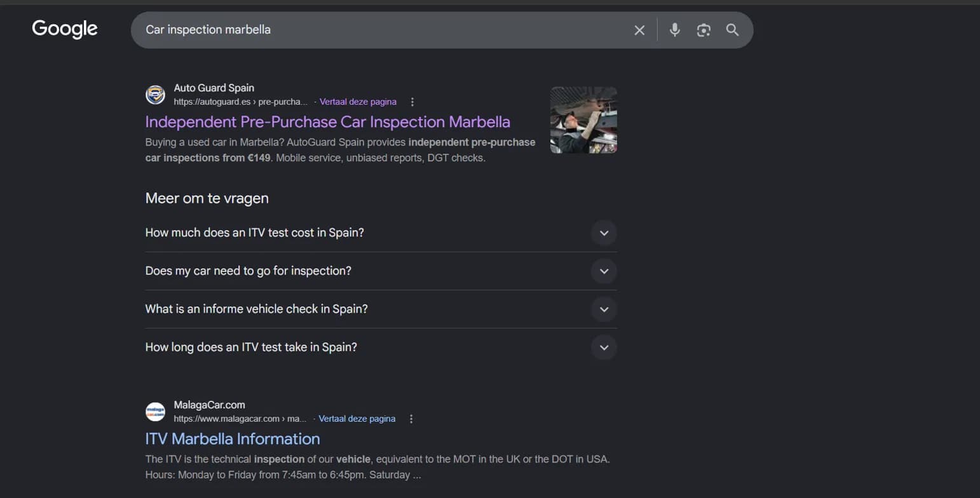Start voice search with the microphone icon
Screen dimensions: 980x498
[x=674, y=30]
